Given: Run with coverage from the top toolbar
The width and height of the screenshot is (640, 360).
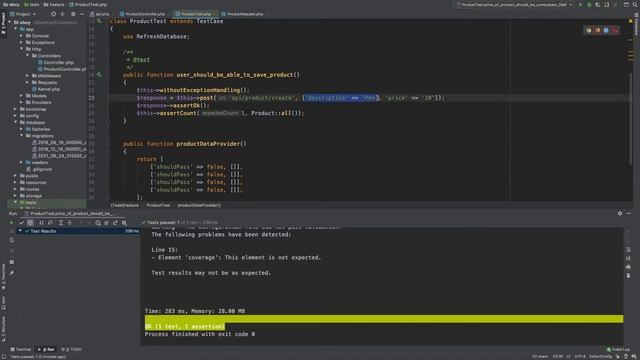Looking at the screenshot, I should click(598, 4).
